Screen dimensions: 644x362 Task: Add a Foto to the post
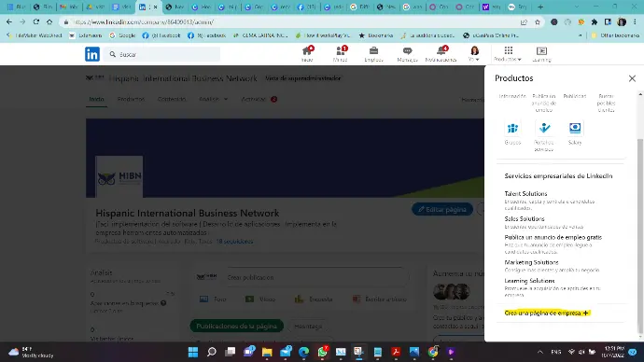click(213, 299)
